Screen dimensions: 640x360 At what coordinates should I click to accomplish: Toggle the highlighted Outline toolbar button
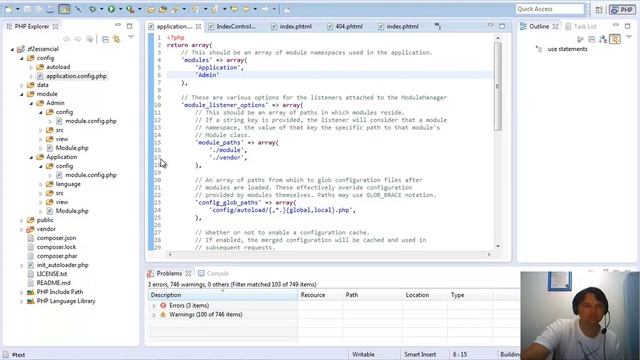click(x=615, y=39)
